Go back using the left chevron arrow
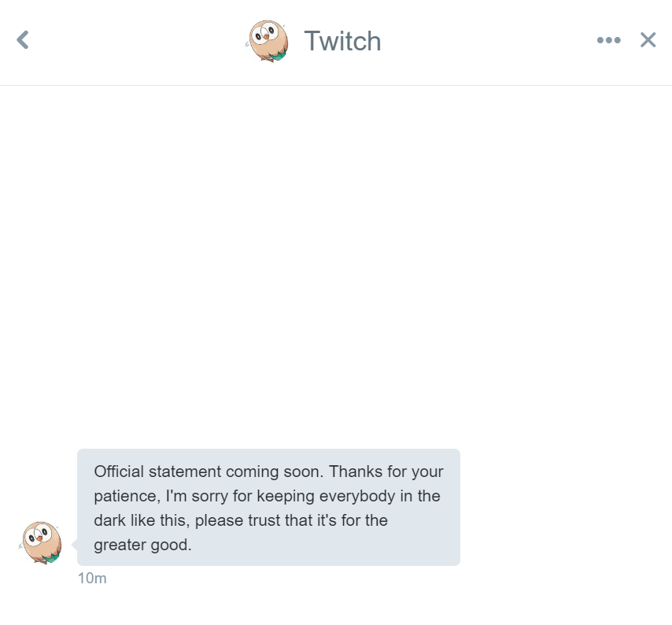The height and width of the screenshot is (625, 672). point(23,39)
